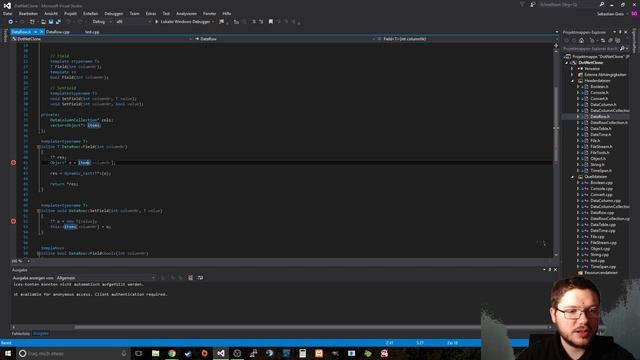Open Task View from taskbar
The image size is (640, 360).
tap(139, 353)
